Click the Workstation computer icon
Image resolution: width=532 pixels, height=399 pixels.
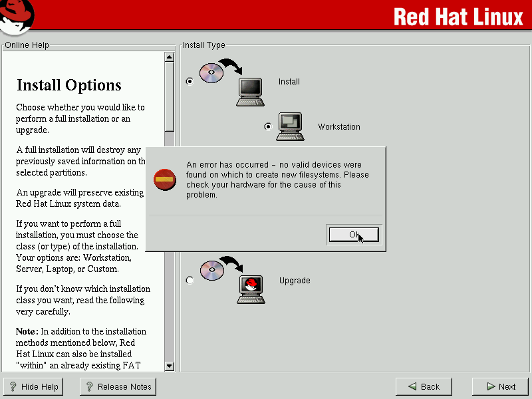point(290,126)
